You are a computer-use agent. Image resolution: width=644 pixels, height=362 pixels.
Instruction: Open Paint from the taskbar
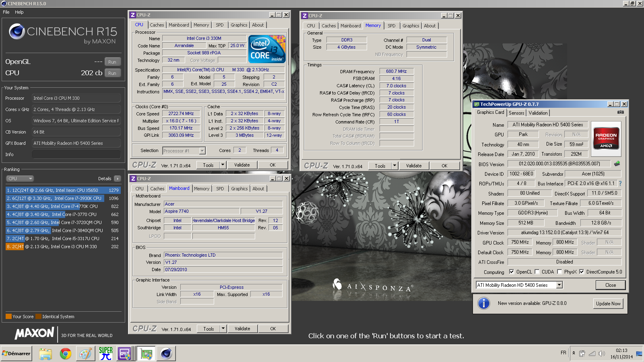(85, 354)
